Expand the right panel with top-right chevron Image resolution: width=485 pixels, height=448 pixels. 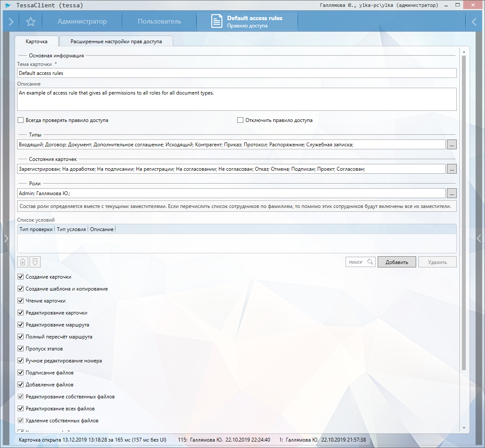pos(474,22)
